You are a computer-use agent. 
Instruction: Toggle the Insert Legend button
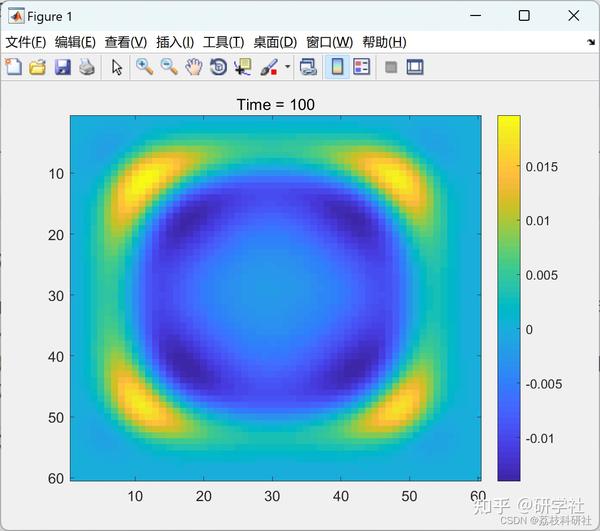[x=362, y=67]
